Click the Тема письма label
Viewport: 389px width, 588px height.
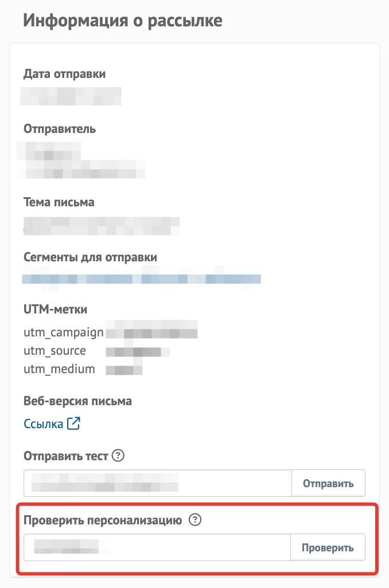click(x=59, y=202)
